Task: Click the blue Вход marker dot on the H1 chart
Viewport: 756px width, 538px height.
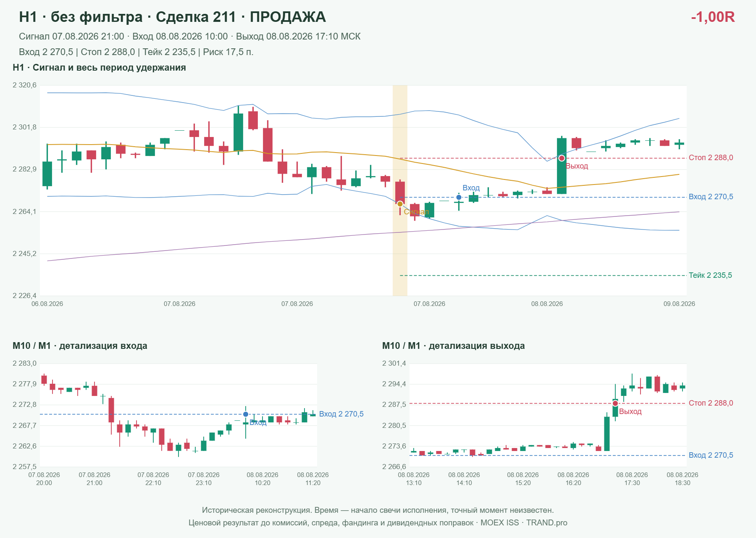Action: pyautogui.click(x=459, y=197)
